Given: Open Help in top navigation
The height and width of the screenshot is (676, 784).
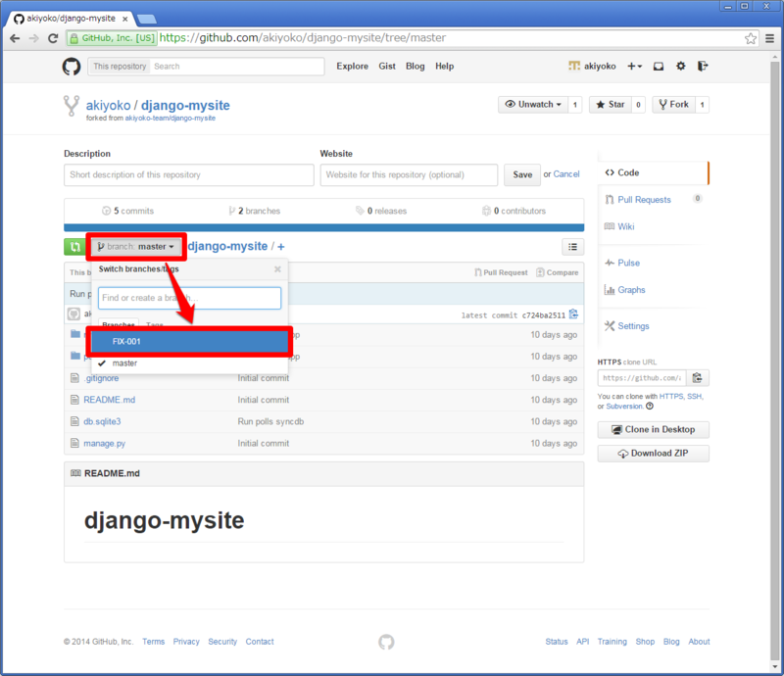Looking at the screenshot, I should tap(444, 66).
